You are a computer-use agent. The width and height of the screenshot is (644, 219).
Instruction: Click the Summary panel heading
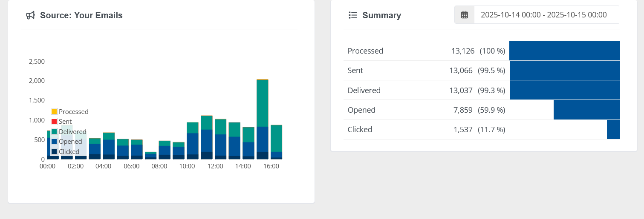(x=381, y=16)
